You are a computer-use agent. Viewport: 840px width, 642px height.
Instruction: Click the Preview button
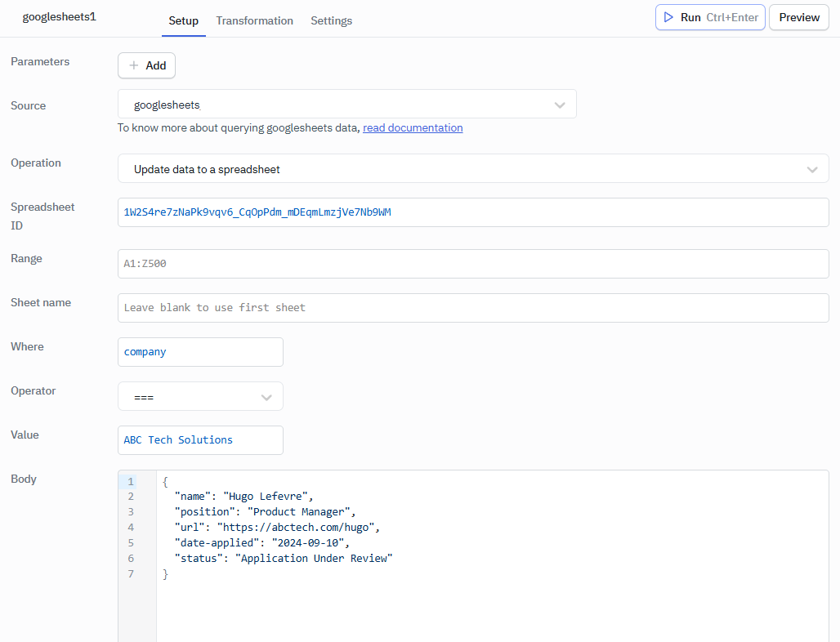(x=798, y=16)
